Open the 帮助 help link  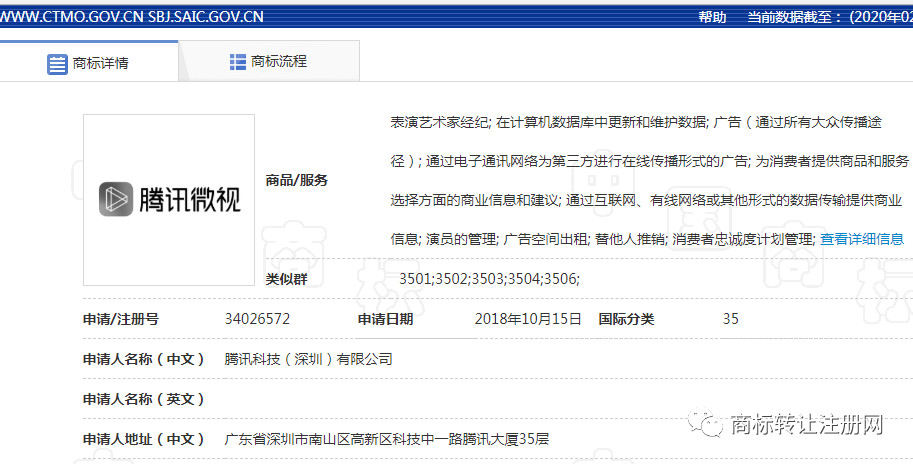(712, 17)
